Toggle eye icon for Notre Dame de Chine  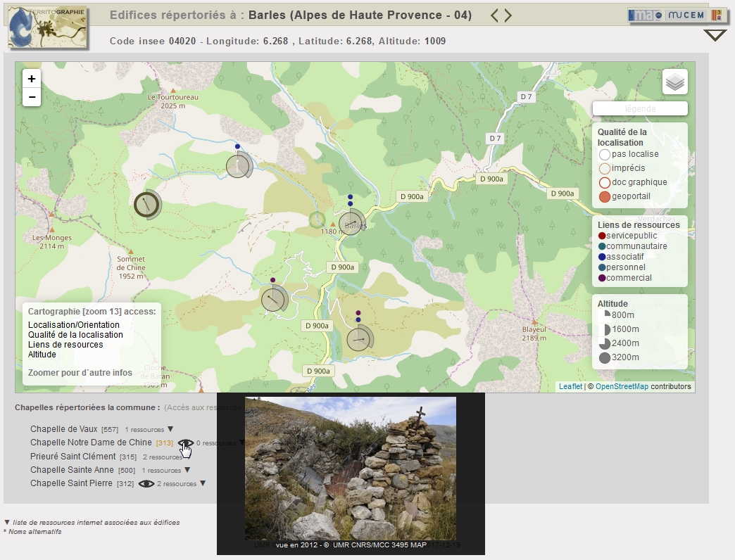point(186,443)
